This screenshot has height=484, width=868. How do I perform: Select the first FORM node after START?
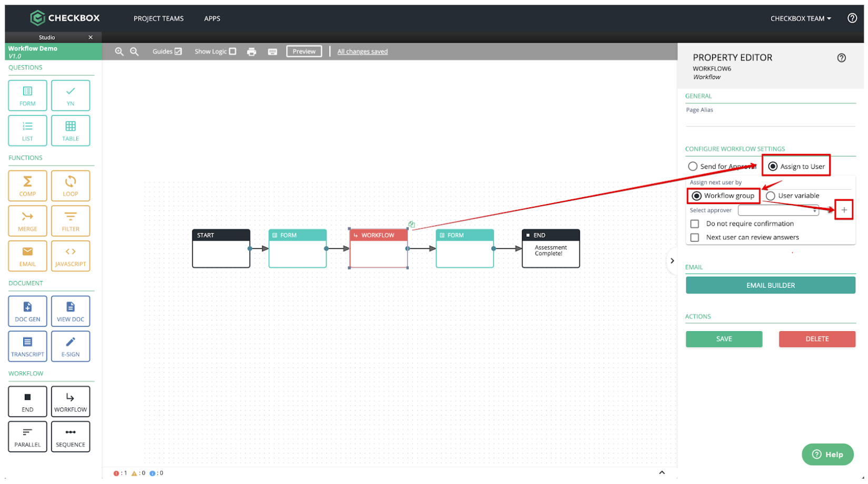pos(298,248)
